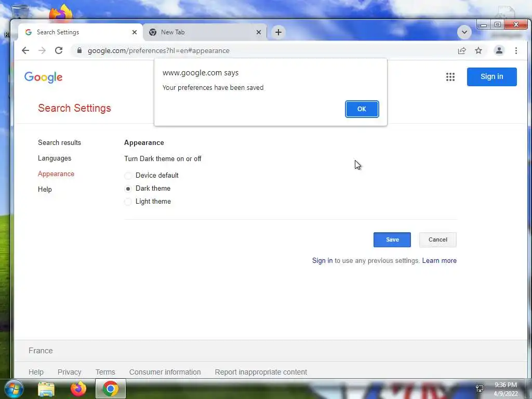Launch Firefox from the taskbar
Viewport: 532px width, 399px height.
(x=78, y=389)
